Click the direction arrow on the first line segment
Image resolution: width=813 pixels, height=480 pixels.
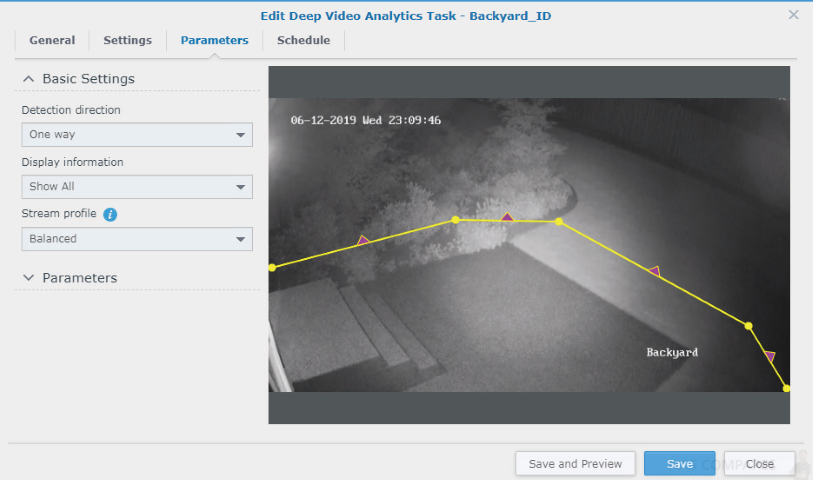[x=363, y=240]
